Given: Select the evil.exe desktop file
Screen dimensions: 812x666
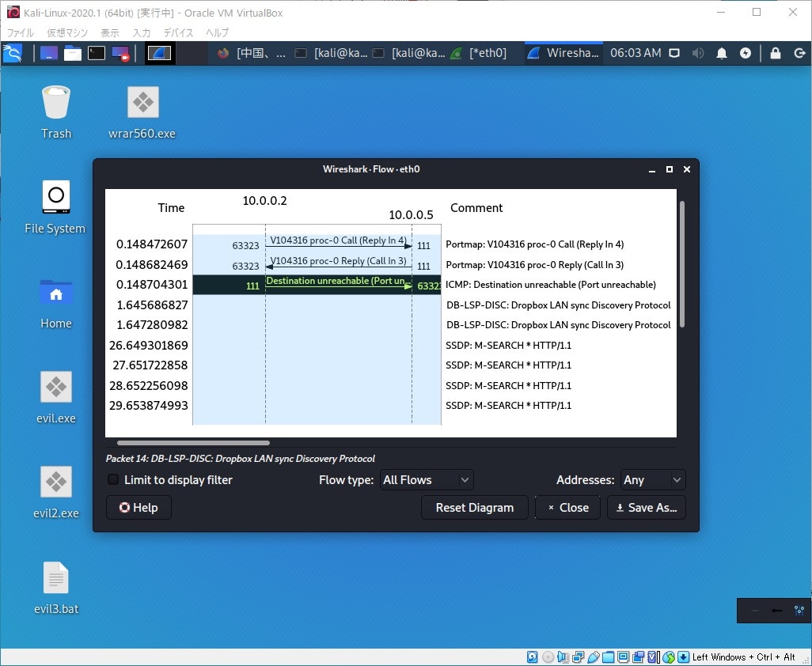Looking at the screenshot, I should tap(56, 397).
